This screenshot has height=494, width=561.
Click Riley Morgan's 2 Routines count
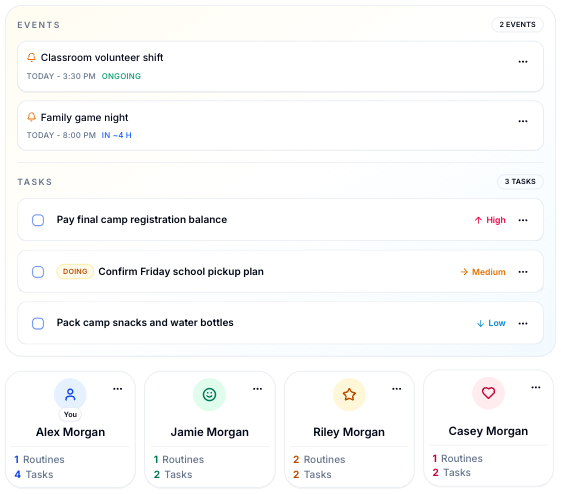pos(319,459)
